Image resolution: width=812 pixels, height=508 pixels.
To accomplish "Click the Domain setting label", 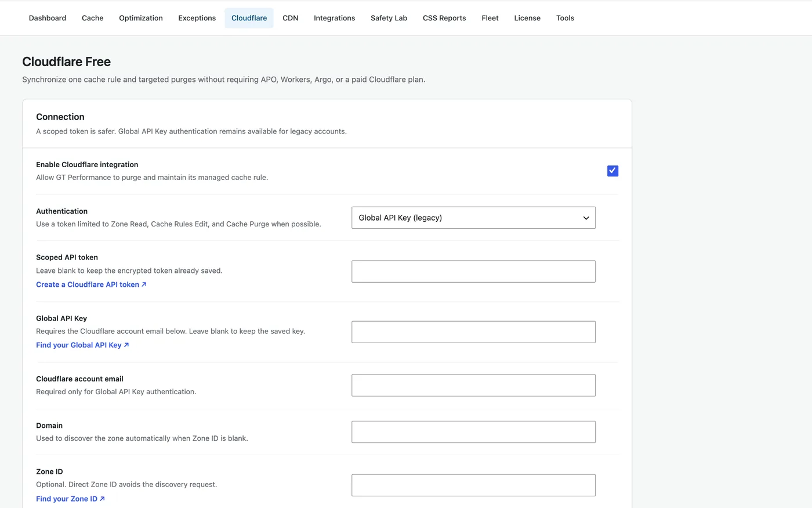I will (49, 426).
